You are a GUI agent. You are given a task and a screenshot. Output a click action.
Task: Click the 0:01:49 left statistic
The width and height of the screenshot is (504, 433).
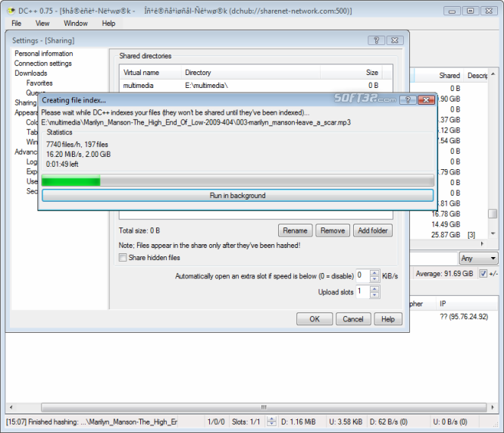62,164
